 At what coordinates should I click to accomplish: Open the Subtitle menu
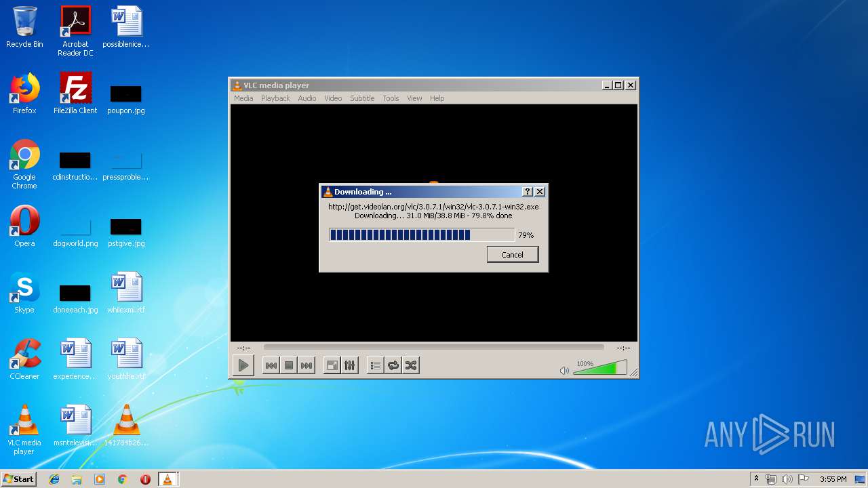[x=362, y=98]
